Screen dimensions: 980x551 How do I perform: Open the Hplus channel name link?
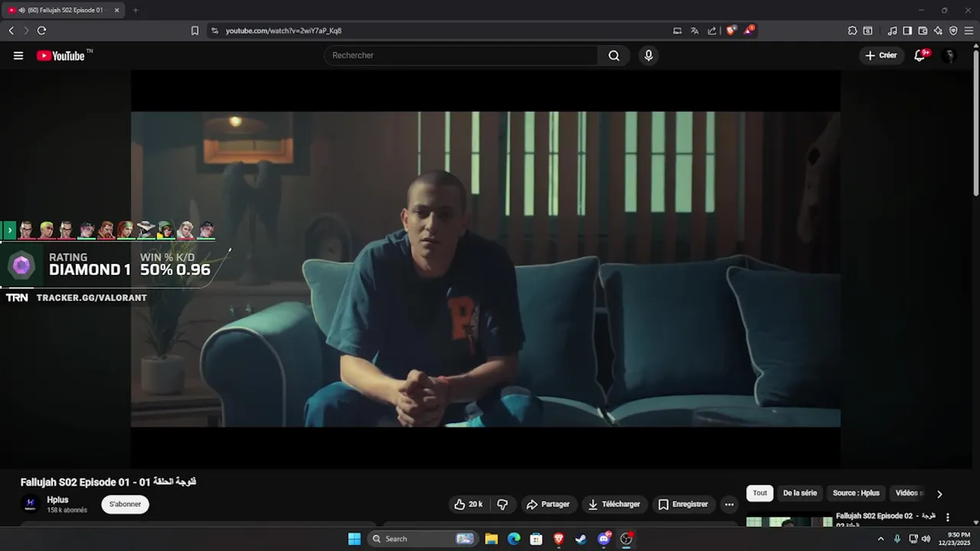pos(57,500)
